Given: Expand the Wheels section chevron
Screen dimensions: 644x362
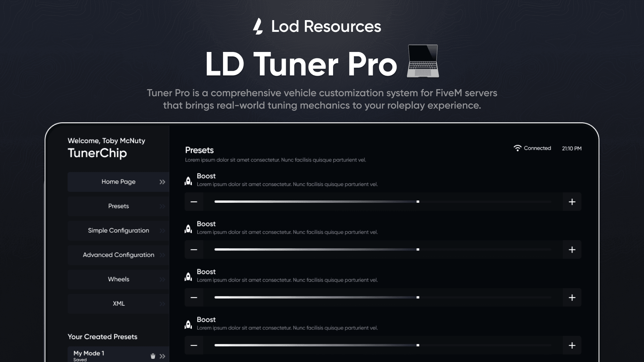Looking at the screenshot, I should [162, 279].
